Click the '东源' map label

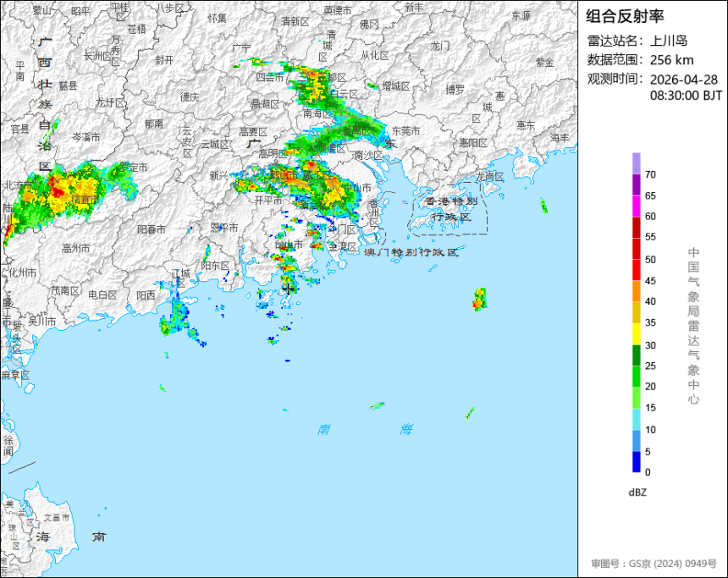tap(521, 16)
